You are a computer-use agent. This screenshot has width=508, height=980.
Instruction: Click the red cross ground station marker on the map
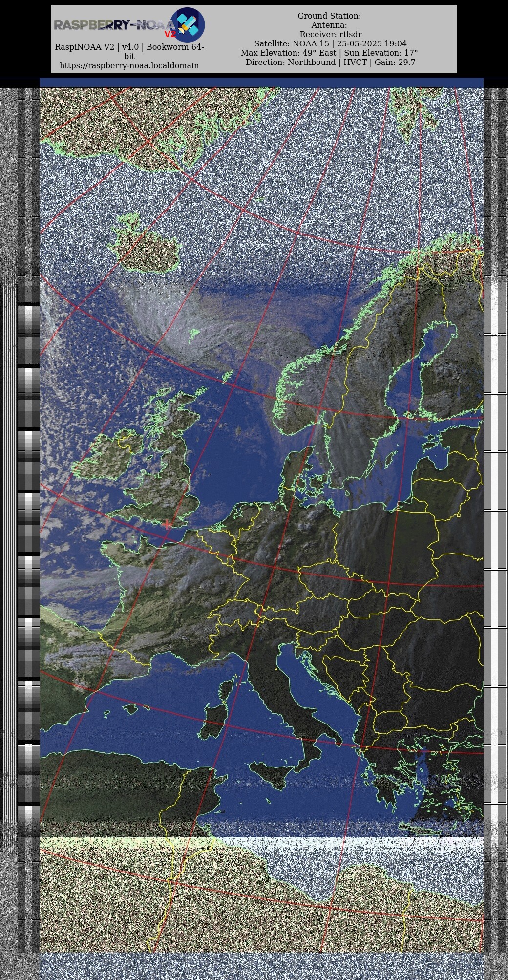[167, 524]
